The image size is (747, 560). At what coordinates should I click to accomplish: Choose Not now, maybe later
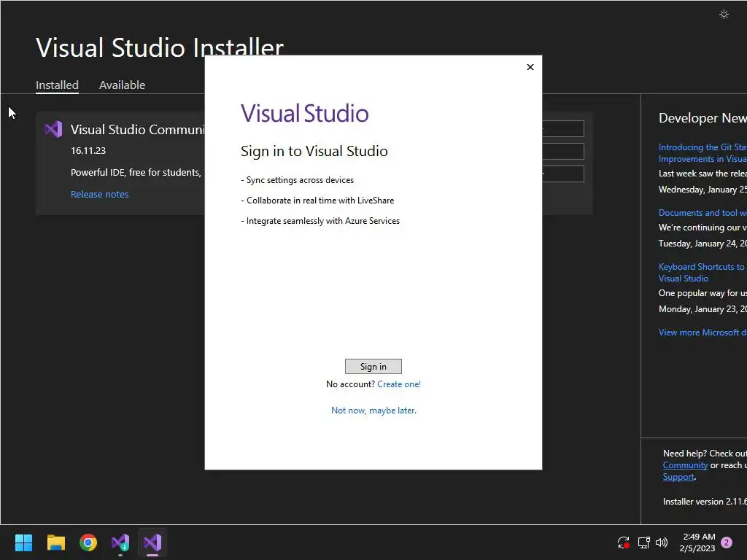pos(373,410)
